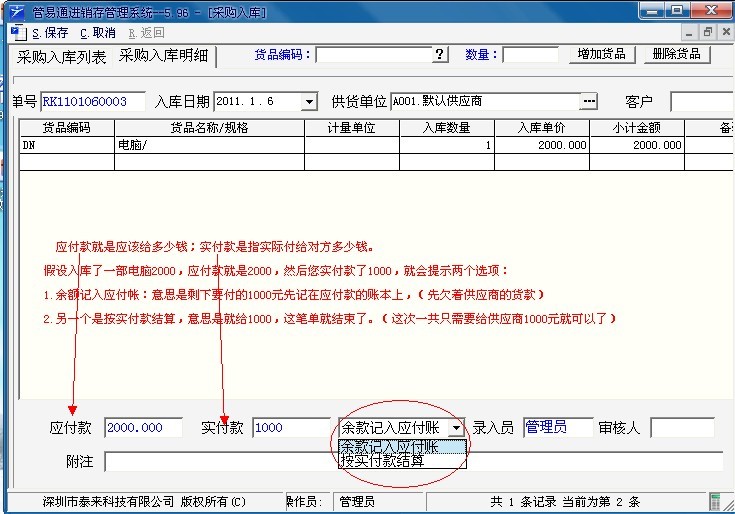Click the 应付款 field 2000.000
This screenshot has height=514, width=735.
143,427
